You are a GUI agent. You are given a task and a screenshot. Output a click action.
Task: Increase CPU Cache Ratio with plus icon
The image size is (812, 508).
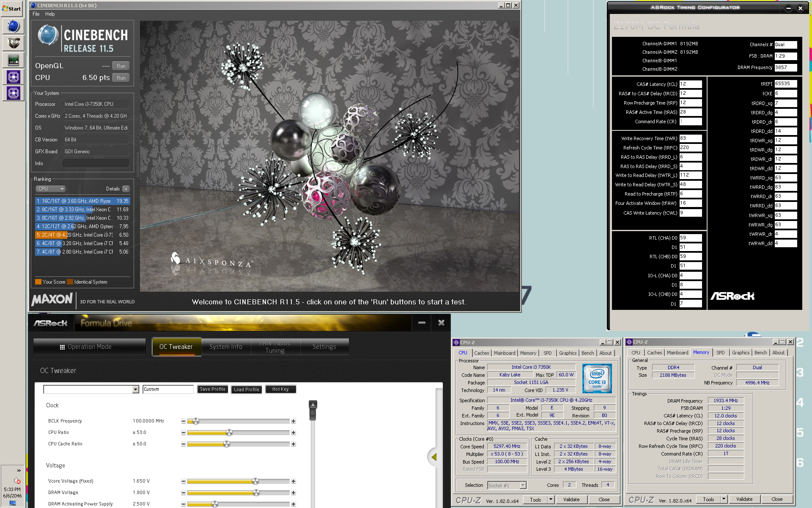(x=293, y=444)
